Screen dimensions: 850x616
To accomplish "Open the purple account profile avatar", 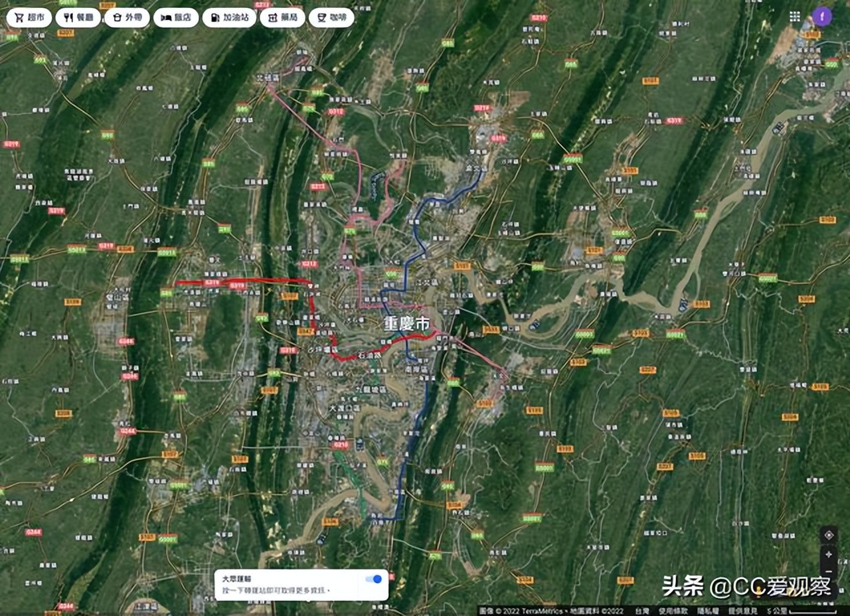I will pyautogui.click(x=822, y=17).
